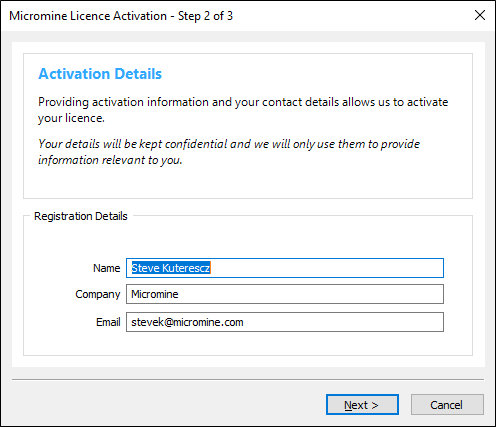Screen dimensions: 496x427
Task: Click the Activation Details heading
Action: point(100,74)
